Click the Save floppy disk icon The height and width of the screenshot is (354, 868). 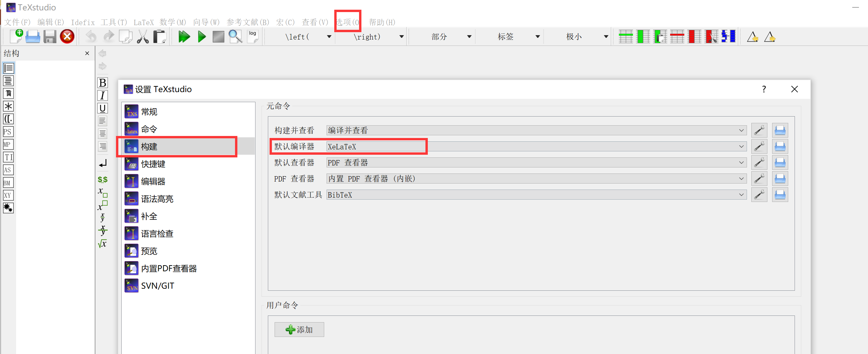[50, 37]
